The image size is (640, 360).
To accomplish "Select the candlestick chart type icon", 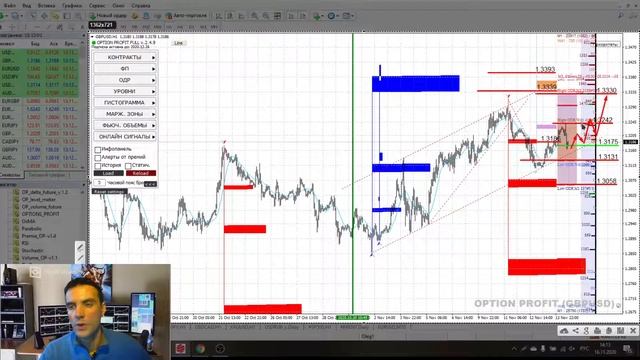I will click(230, 16).
